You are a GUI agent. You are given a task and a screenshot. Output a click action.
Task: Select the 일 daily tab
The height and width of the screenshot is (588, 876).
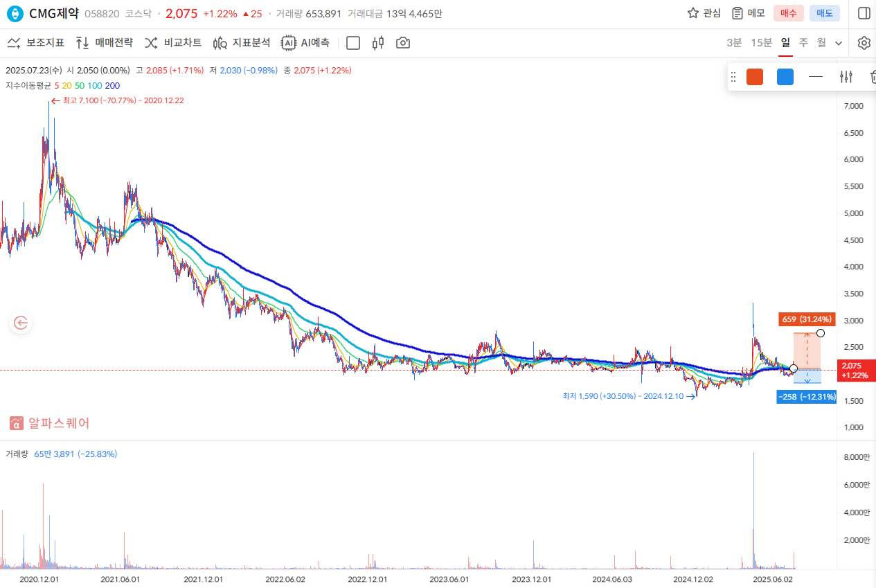pos(785,43)
